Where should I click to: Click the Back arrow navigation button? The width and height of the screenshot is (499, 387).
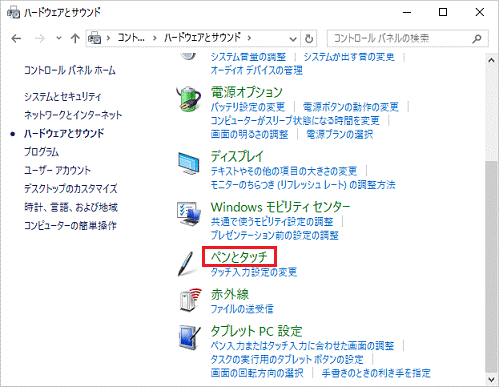coord(16,39)
